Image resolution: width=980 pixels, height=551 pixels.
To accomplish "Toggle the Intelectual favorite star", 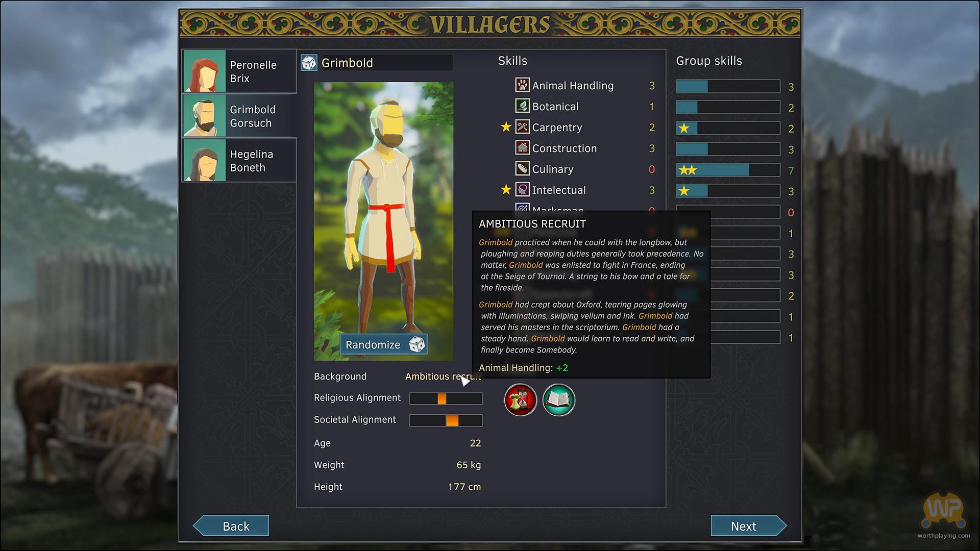I will click(x=506, y=190).
